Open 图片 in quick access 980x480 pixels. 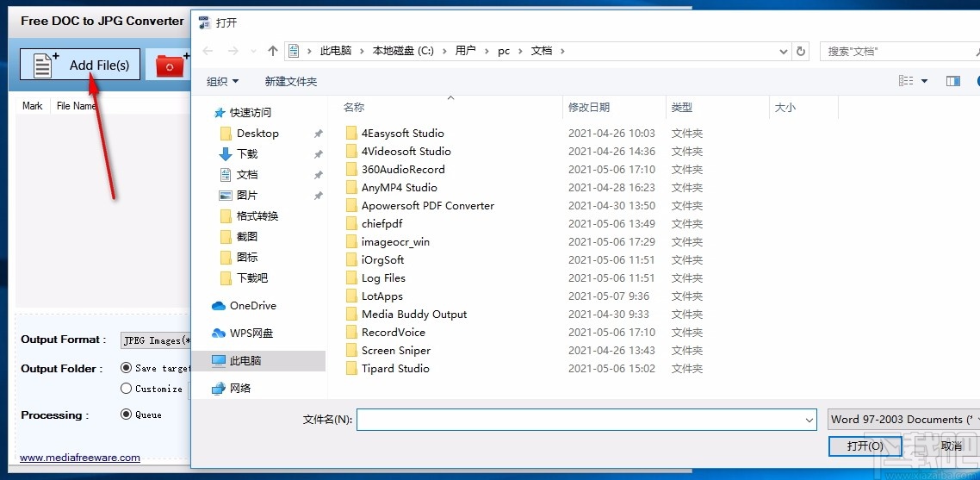[247, 196]
